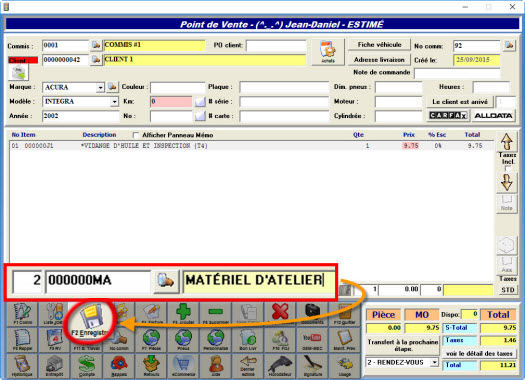Expand the Modèle INTEGRA dropdown
525x380 pixels.
point(114,101)
